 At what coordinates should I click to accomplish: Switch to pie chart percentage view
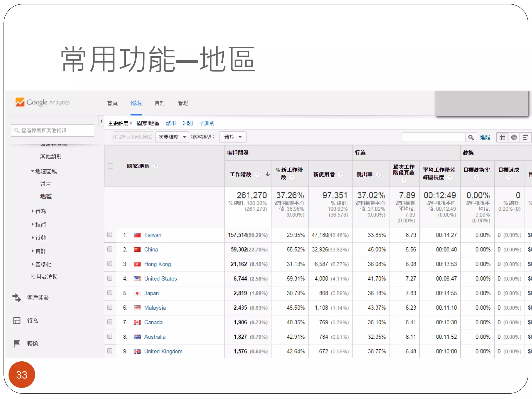tap(514, 137)
